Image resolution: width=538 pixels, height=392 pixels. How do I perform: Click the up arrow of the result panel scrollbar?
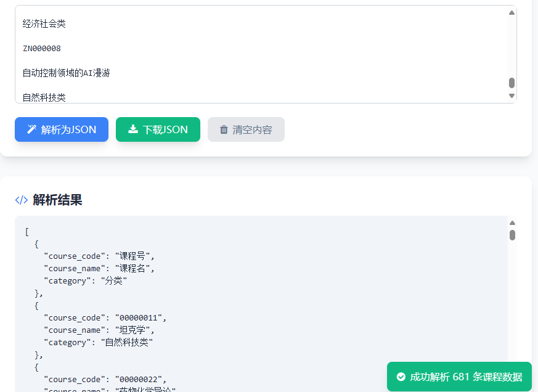512,222
